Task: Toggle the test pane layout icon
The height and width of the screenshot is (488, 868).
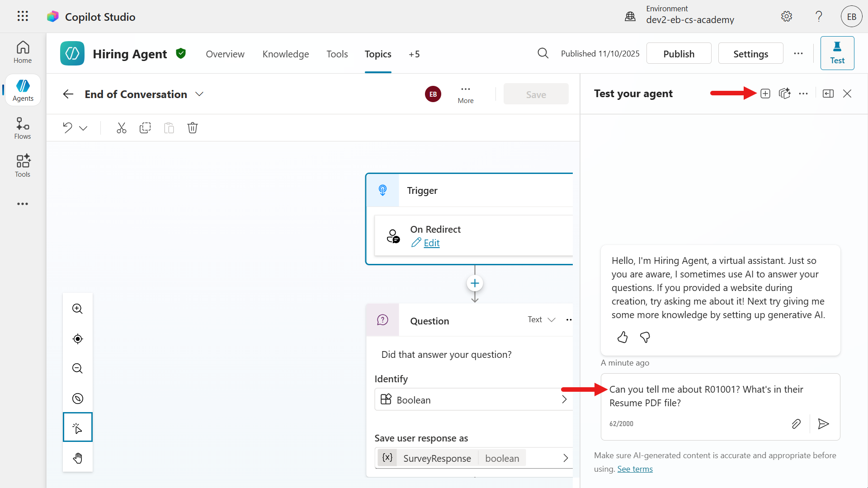Action: click(828, 94)
